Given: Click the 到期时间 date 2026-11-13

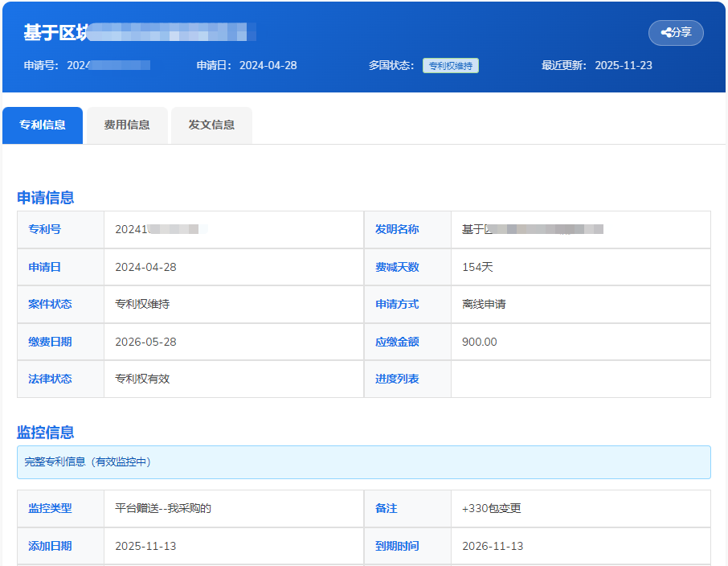Looking at the screenshot, I should (x=492, y=545).
